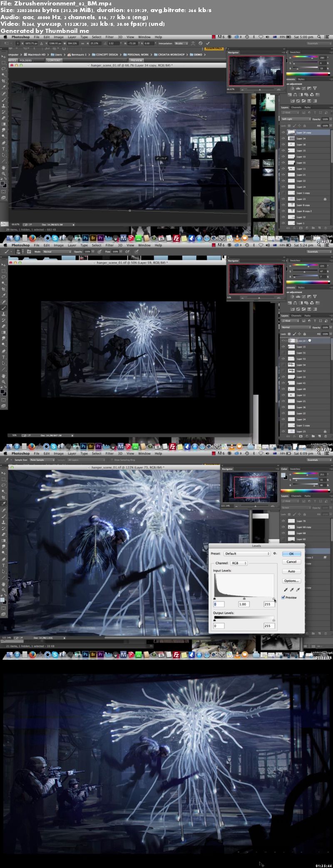
Task: Toggle the Preview checkbox in Levels
Action: tap(283, 597)
